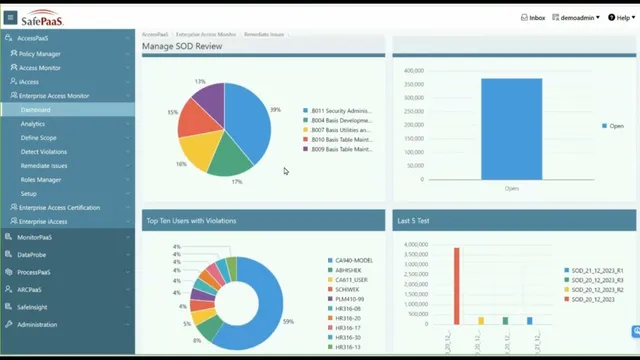
Task: Toggle the hamburger menu button
Action: [x=10, y=18]
